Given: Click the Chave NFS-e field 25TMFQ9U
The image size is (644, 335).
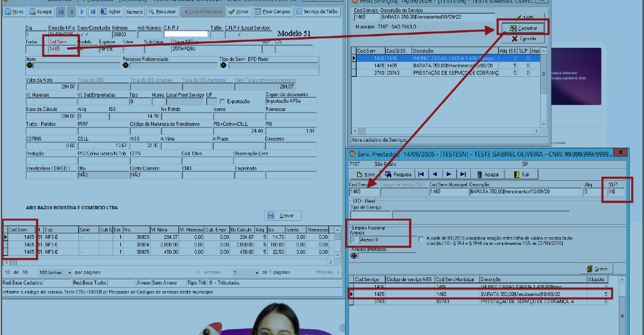Looking at the screenshot, I should 216,49.
